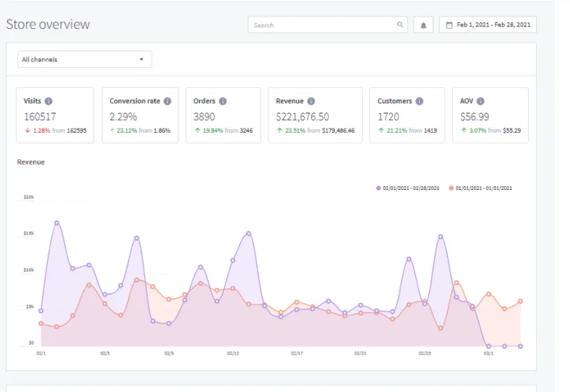
Task: Click the 02/13 x-axis label
Action: click(233, 353)
